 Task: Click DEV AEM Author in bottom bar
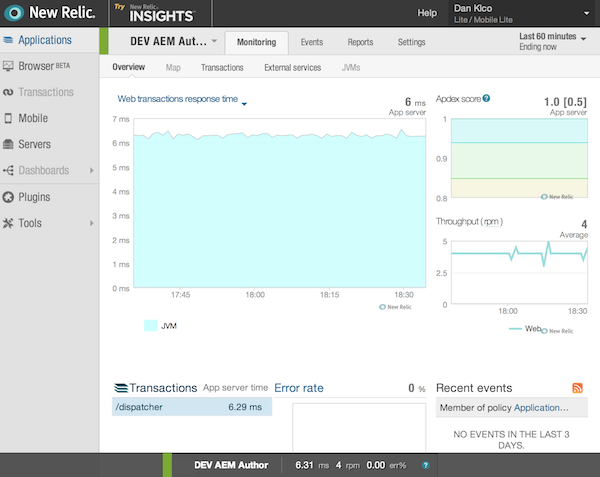coord(231,465)
